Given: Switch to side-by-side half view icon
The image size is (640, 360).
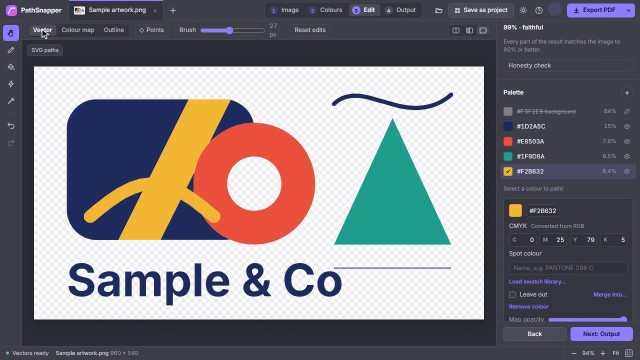Looking at the screenshot, I should click(469, 31).
